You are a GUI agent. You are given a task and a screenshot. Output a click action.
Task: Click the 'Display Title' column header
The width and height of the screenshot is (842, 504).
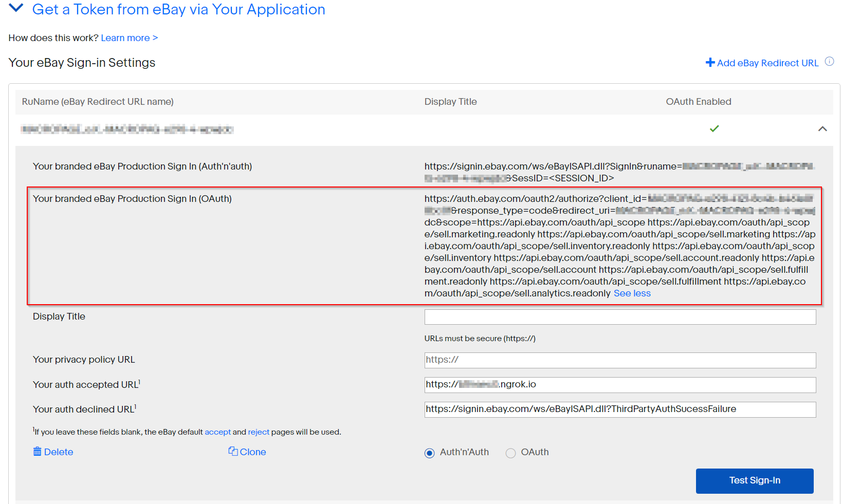[x=450, y=102]
